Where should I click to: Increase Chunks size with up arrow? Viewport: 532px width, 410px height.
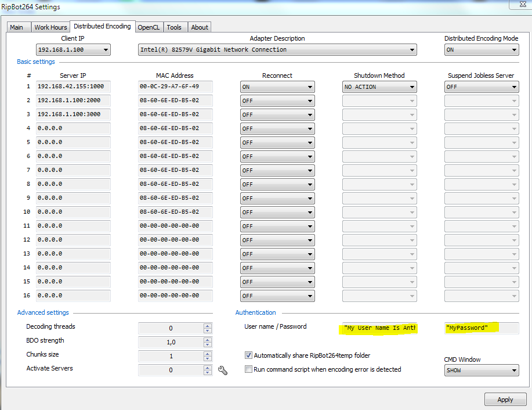[x=208, y=354]
